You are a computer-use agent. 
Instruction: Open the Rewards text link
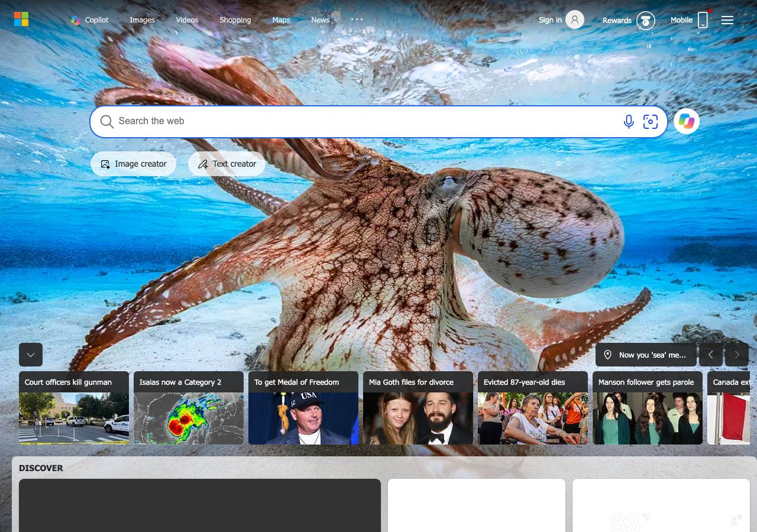[617, 21]
